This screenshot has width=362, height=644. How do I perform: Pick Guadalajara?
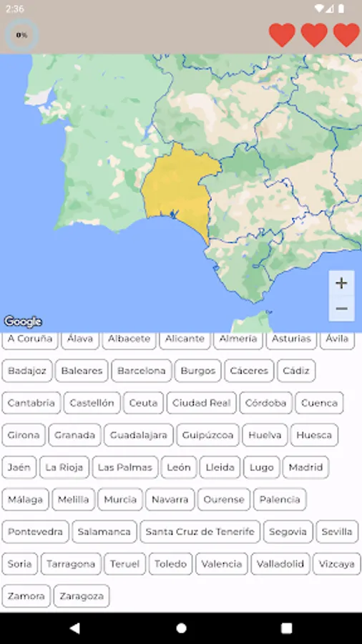click(139, 435)
